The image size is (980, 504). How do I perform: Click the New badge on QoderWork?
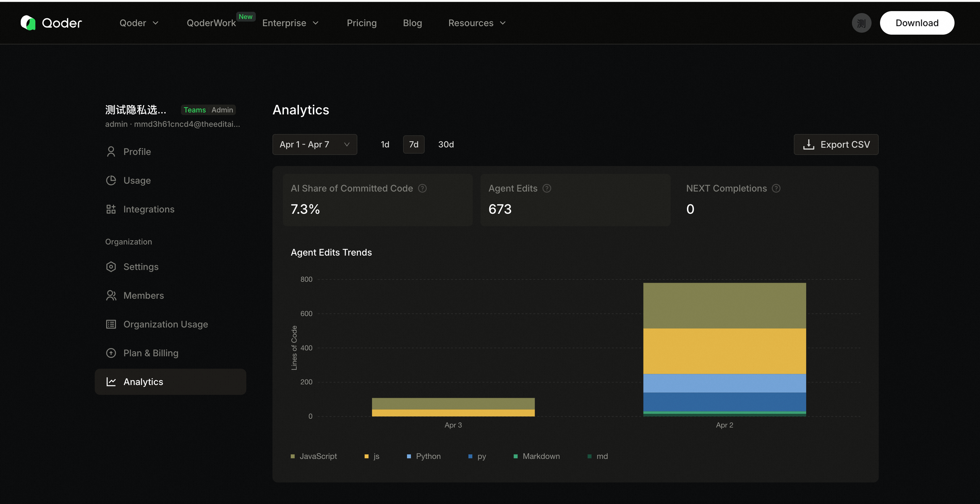pos(245,17)
